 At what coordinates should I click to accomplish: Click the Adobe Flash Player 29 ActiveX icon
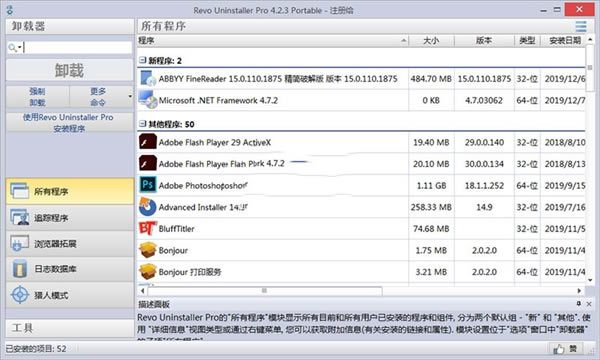click(148, 142)
